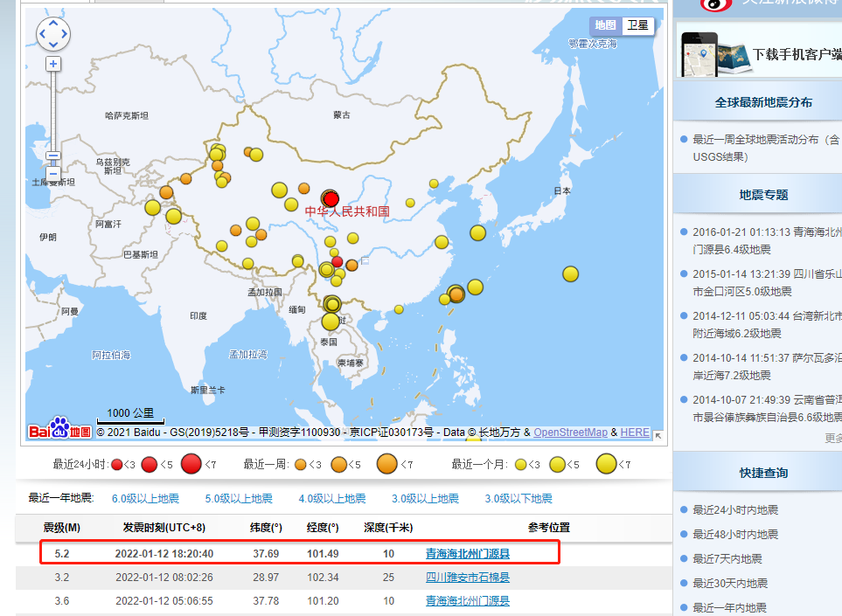This screenshot has width=842, height=616.
Task: Open the 青海海北州门源县 link for the 5.2 quake
Action: point(467,553)
